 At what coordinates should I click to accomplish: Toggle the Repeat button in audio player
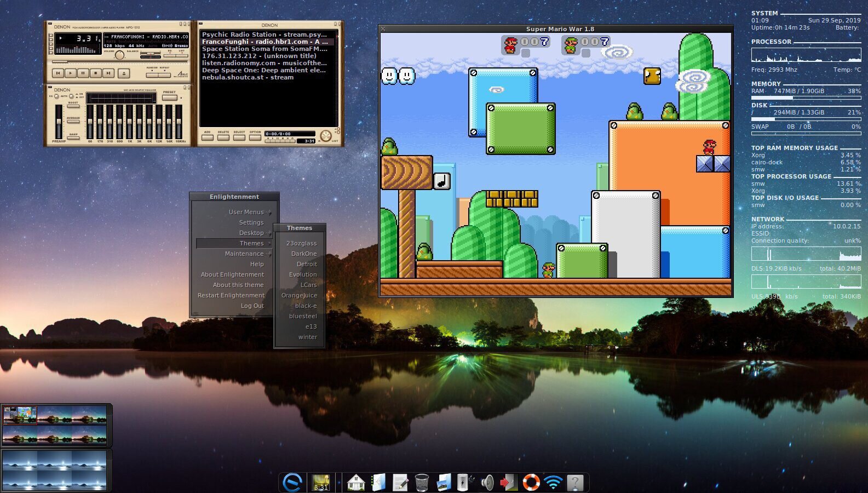coord(164,75)
